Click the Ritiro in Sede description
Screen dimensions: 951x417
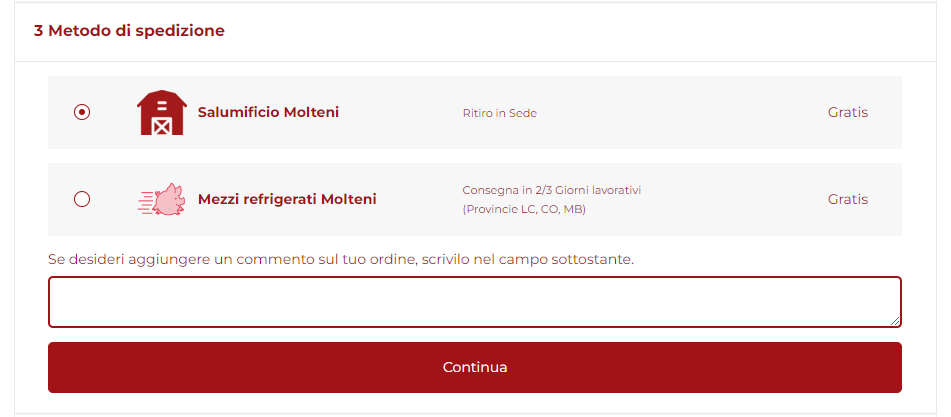point(500,113)
